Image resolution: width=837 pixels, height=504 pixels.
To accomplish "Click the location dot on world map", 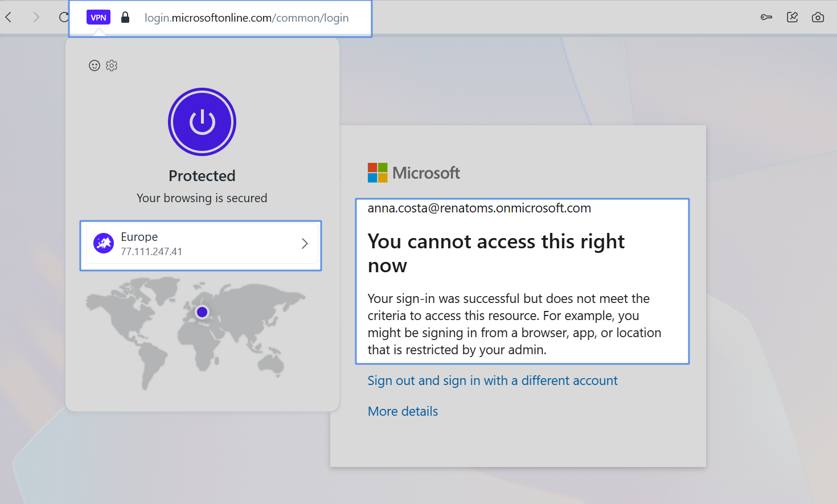I will coord(202,312).
